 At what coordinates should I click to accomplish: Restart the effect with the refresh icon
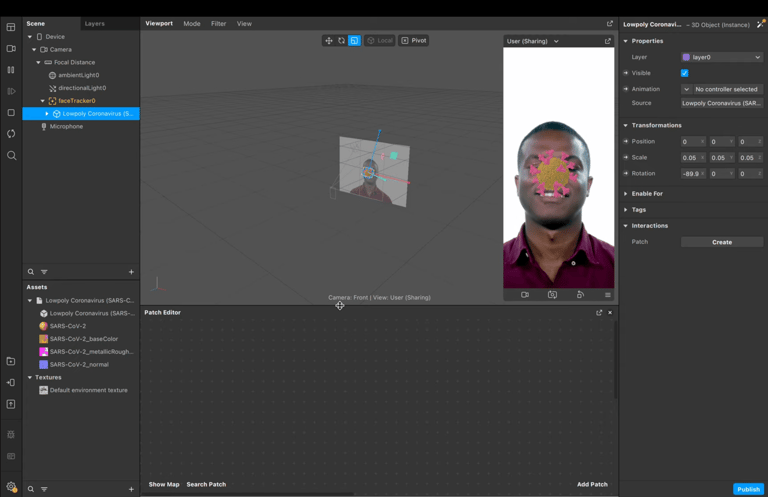click(11, 134)
